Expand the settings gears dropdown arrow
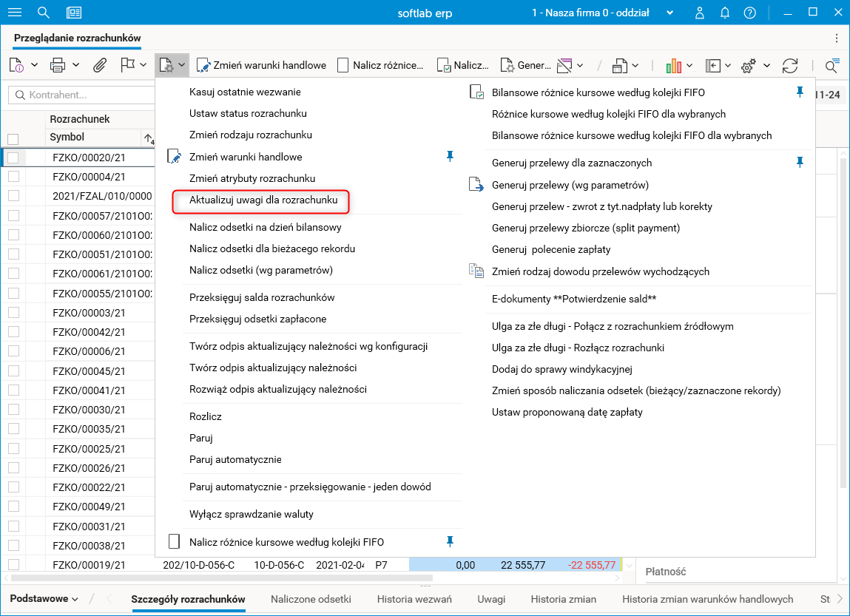This screenshot has width=850, height=616. tap(766, 66)
